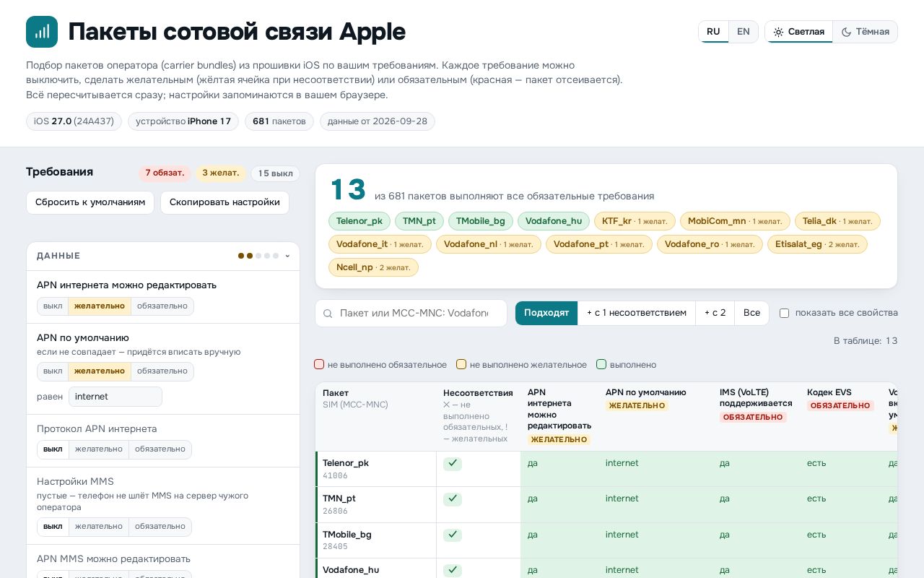Click the Vodafone_it bundle chip
924x578 pixels.
(380, 244)
